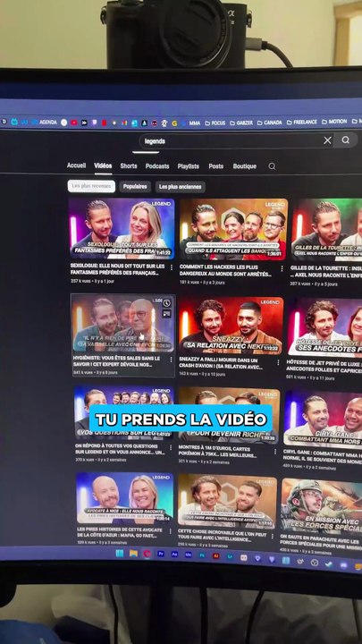Open the three-dot menu of the hygiéniste video

click(x=171, y=360)
